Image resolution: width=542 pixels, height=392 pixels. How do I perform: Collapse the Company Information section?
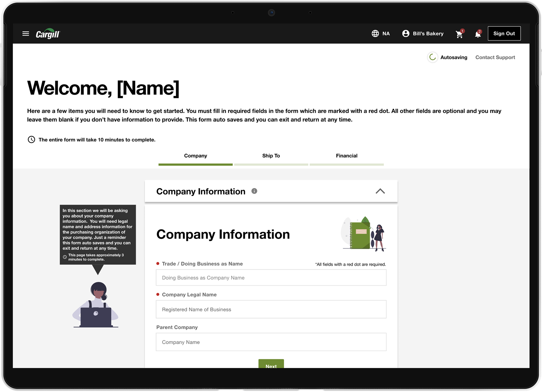(x=380, y=191)
